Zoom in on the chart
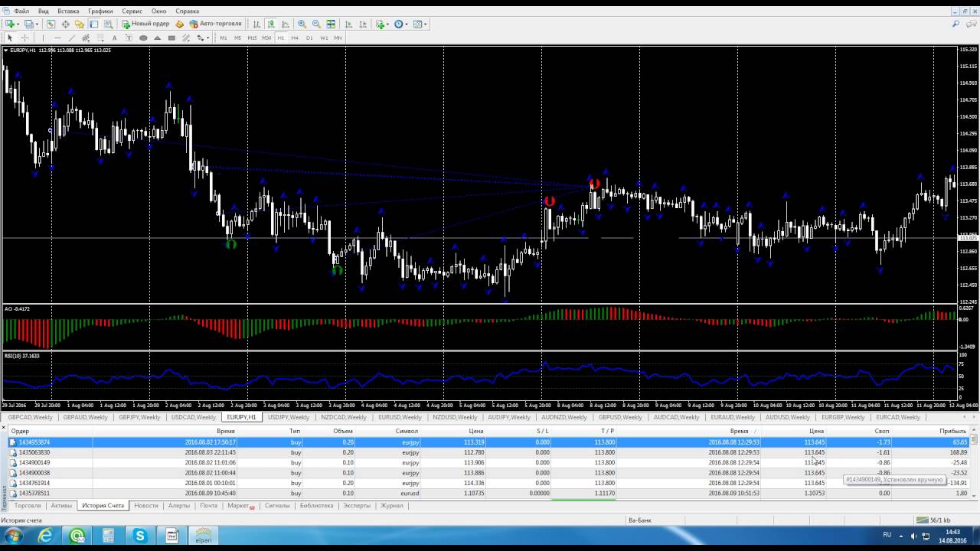Image resolution: width=980 pixels, height=551 pixels. pyautogui.click(x=302, y=24)
